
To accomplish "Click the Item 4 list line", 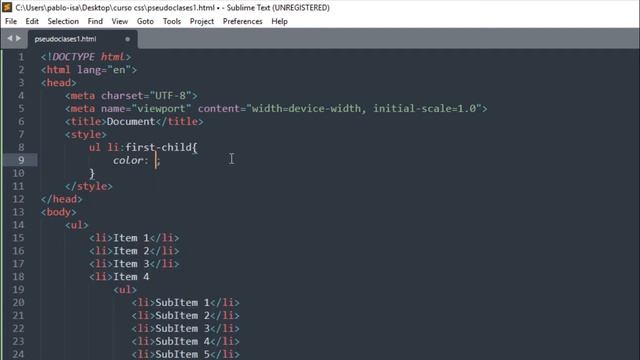I will coord(119,277).
